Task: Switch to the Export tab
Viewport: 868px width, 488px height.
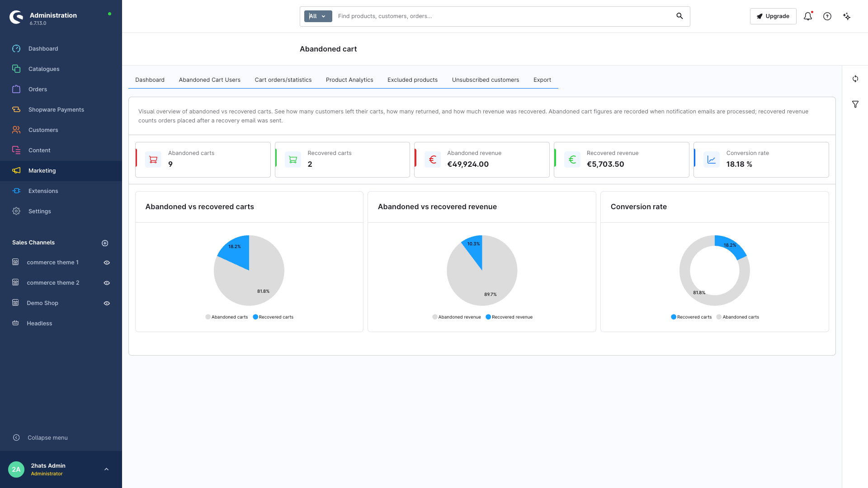Action: tap(542, 80)
